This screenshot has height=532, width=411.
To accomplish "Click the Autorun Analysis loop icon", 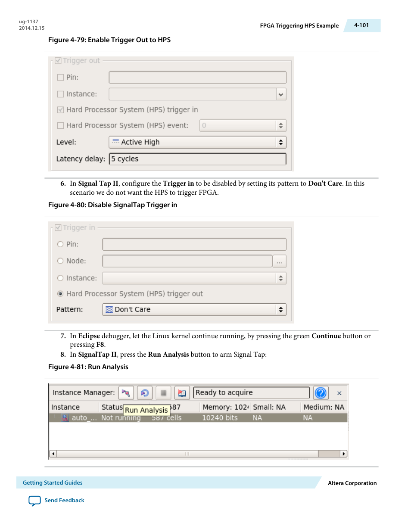I will click(x=145, y=393).
